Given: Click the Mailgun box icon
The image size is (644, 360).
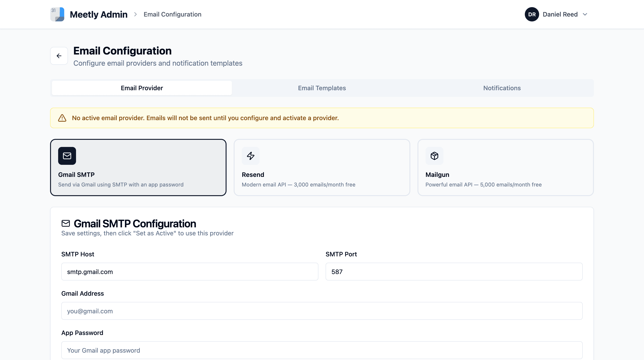Looking at the screenshot, I should 434,156.
